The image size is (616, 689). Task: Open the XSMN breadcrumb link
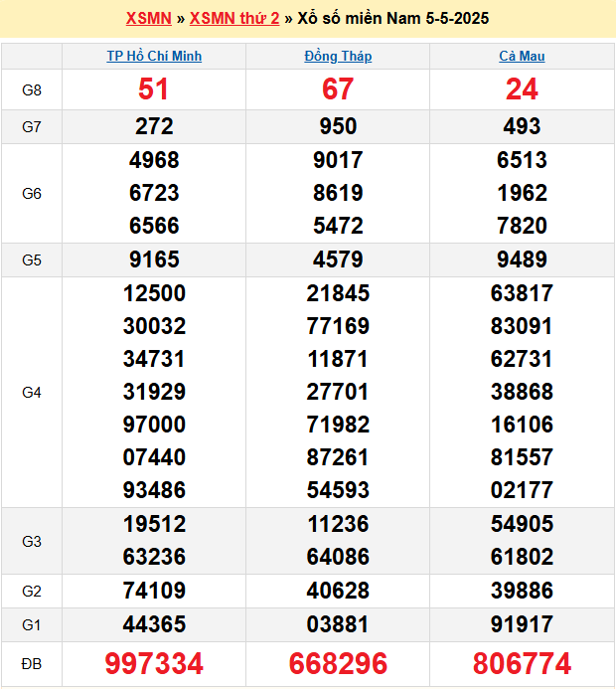click(x=149, y=19)
